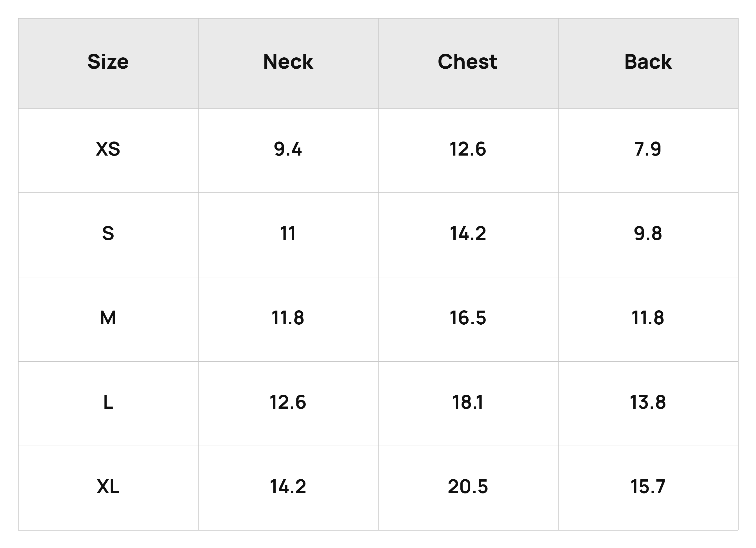Click the M chest value 16.5
Image resolution: width=756 pixels, height=548 pixels.
click(x=468, y=317)
